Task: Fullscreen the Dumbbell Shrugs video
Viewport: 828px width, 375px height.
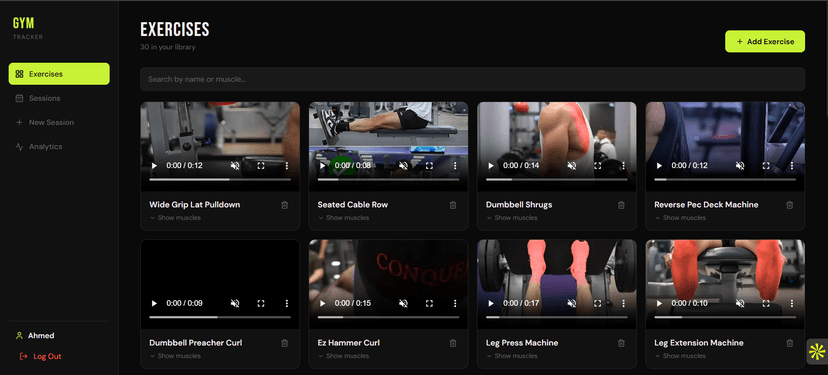Action: coord(598,166)
